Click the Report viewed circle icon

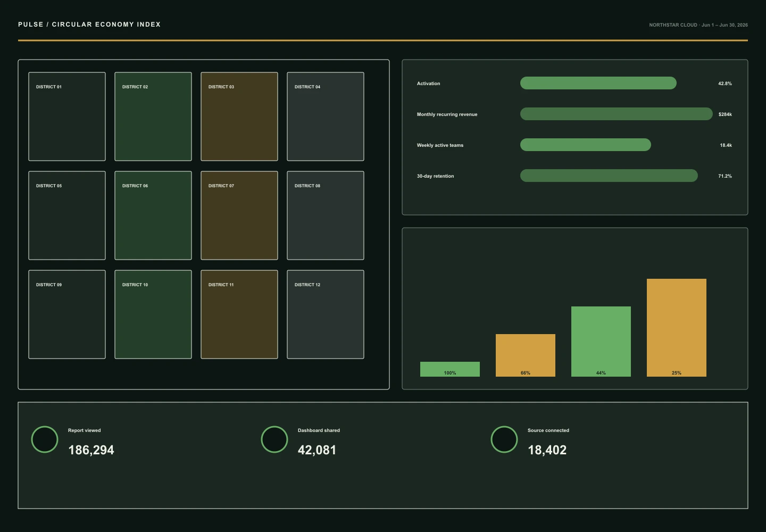pyautogui.click(x=45, y=439)
